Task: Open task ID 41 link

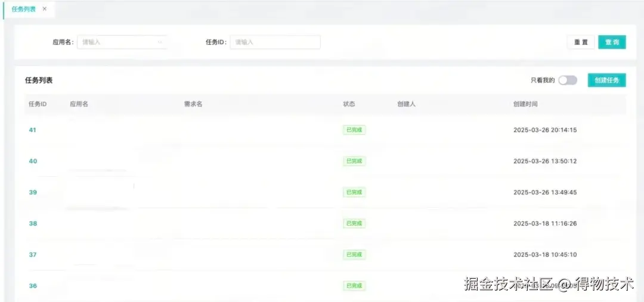Action: pos(32,130)
